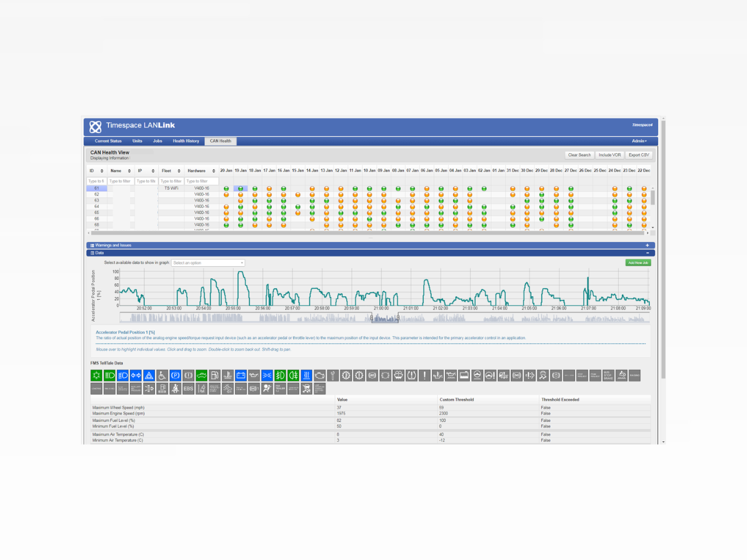This screenshot has width=747, height=560.
Task: Click the engine coolant temperature telltale icon
Action: pos(228,375)
